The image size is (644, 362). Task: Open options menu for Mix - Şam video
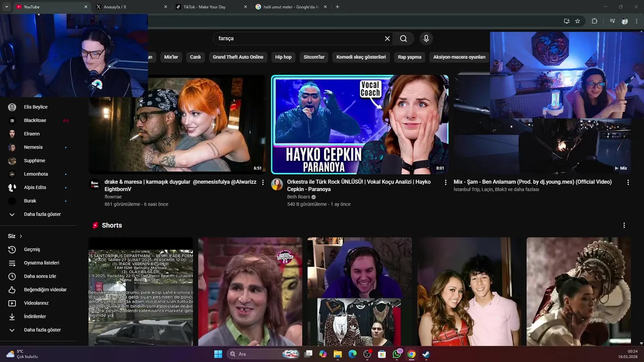point(628,183)
